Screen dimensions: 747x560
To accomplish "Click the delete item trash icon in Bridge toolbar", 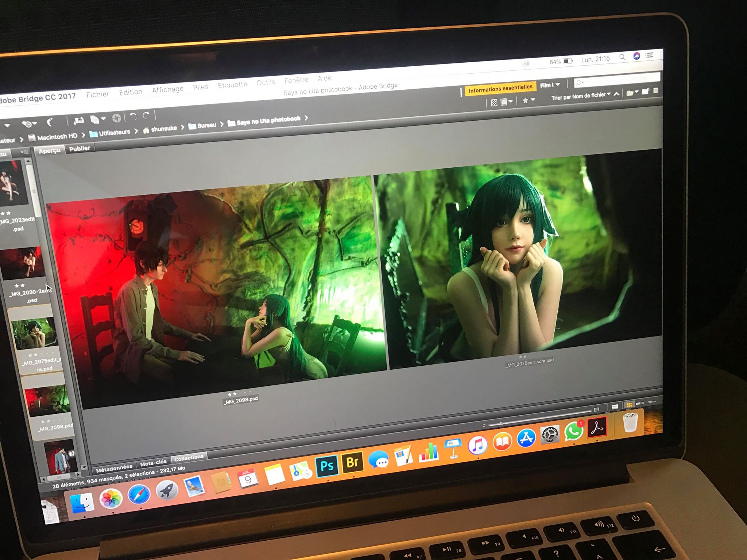I will [655, 90].
